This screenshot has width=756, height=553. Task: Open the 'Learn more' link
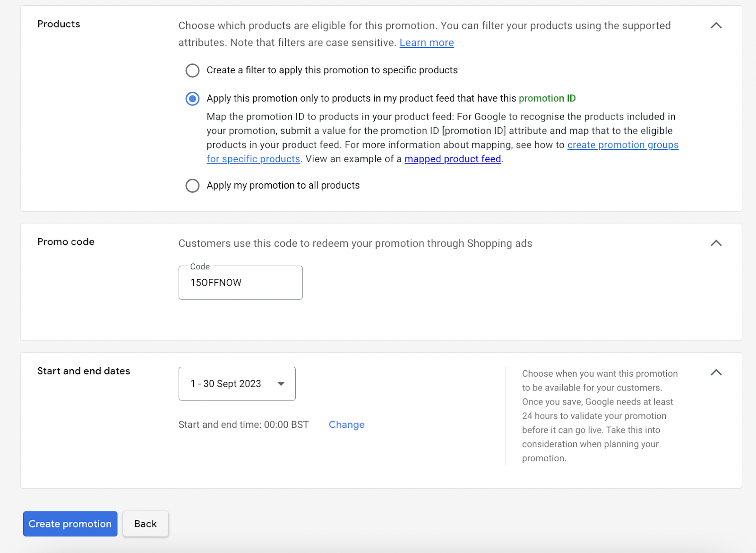426,43
